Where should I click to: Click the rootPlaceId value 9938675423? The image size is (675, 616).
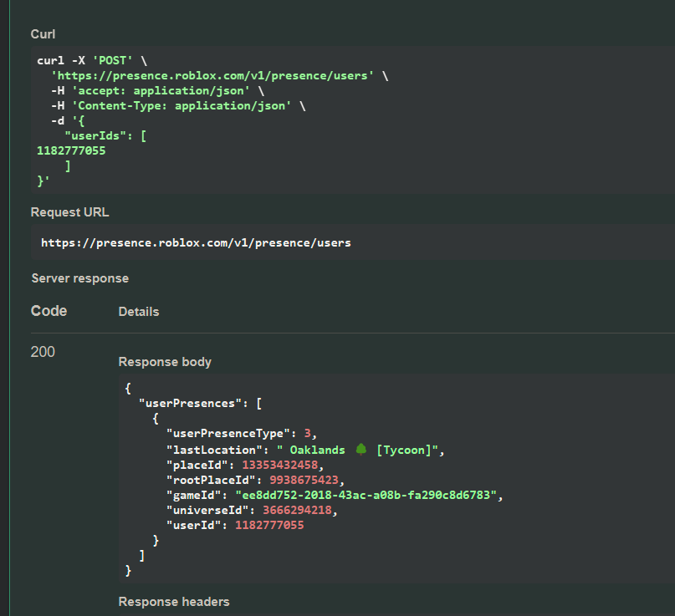coord(304,480)
